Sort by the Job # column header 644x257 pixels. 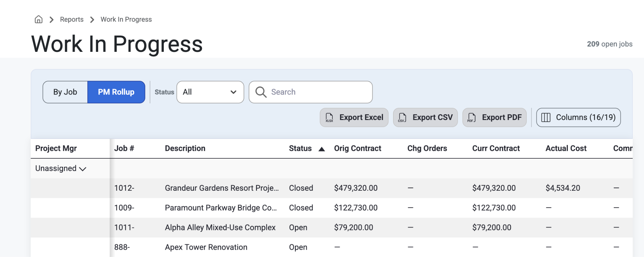pyautogui.click(x=124, y=148)
